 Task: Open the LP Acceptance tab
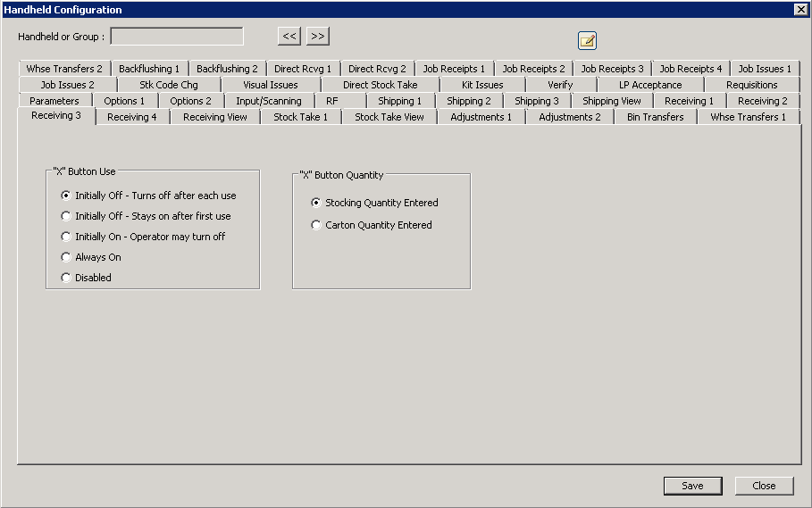pos(649,85)
